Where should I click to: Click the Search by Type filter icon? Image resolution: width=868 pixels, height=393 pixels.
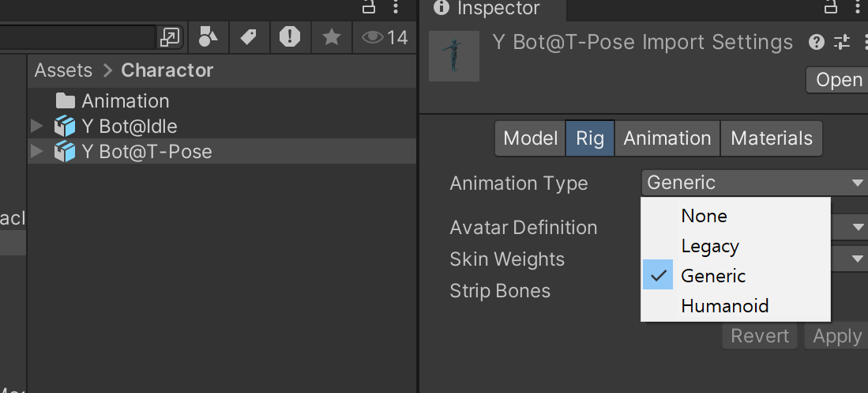(x=208, y=36)
